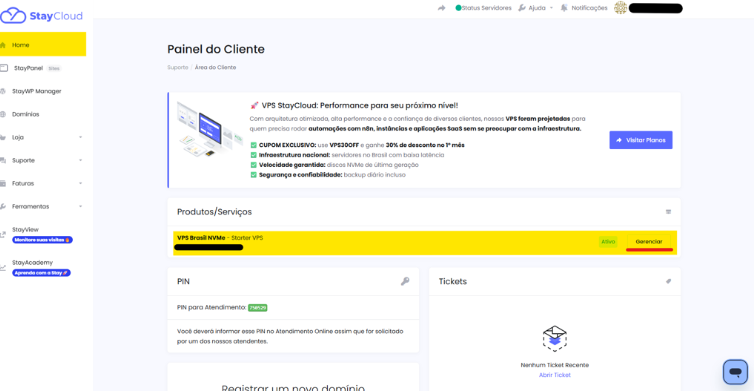Click 'Registrar um novo domínio' heading

click(293, 388)
